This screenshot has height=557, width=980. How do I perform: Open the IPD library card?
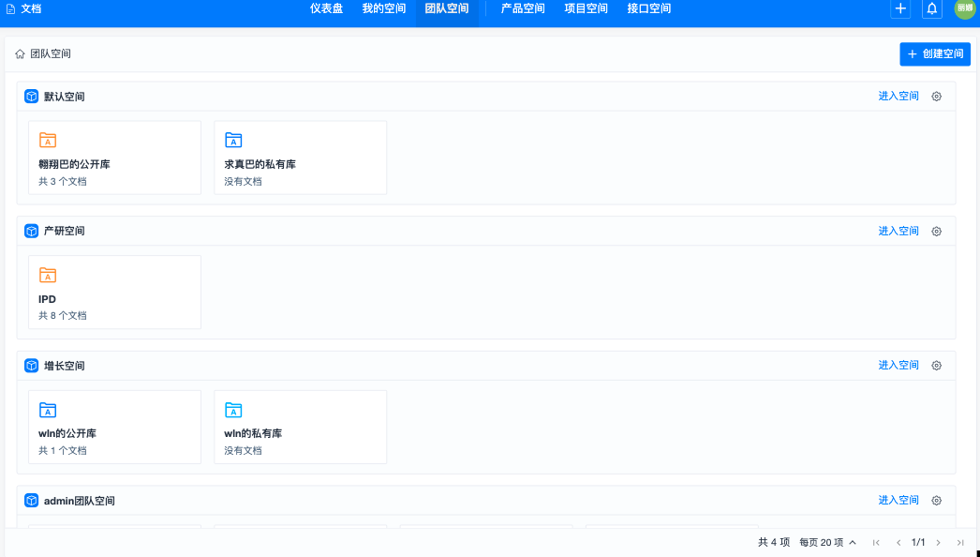click(x=114, y=292)
